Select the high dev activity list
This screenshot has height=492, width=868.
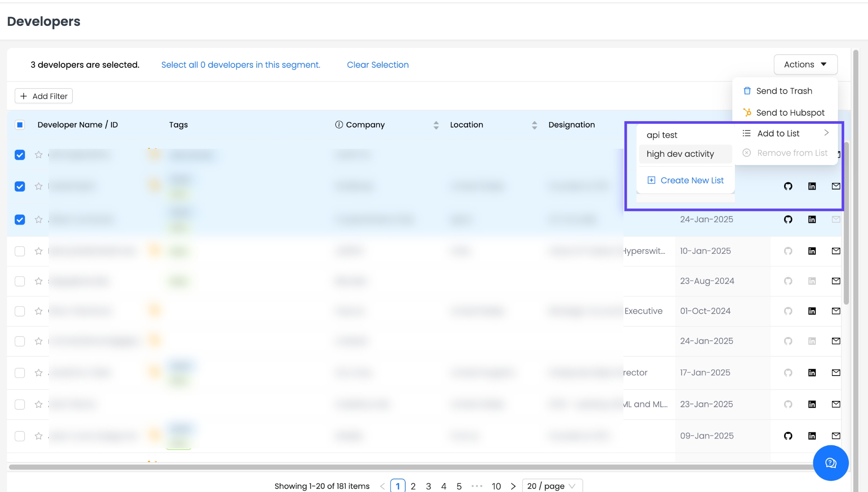pyautogui.click(x=680, y=154)
